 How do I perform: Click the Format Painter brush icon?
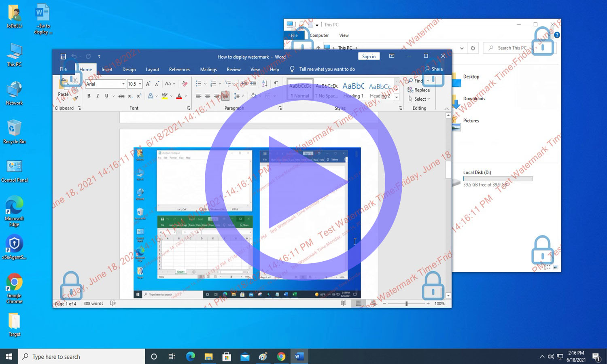(75, 98)
